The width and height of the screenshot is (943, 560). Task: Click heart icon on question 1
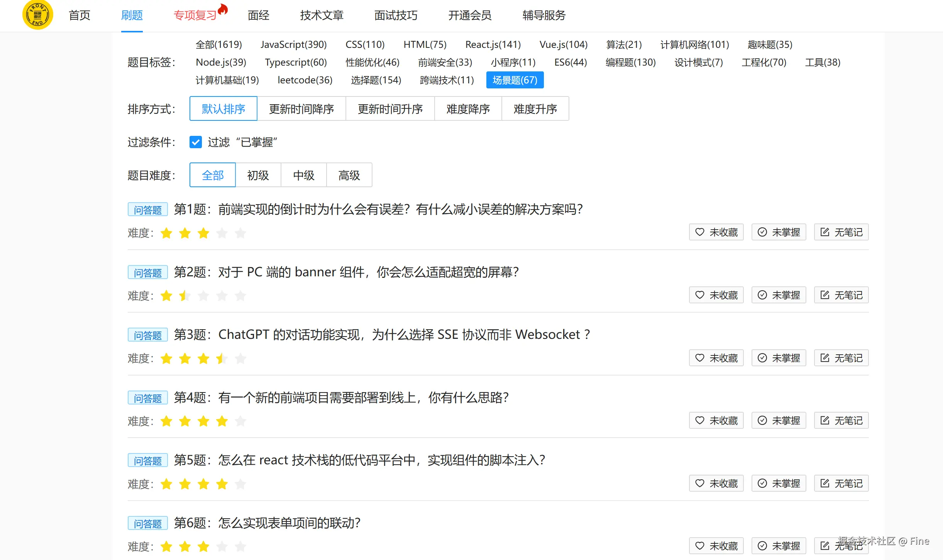click(x=699, y=232)
